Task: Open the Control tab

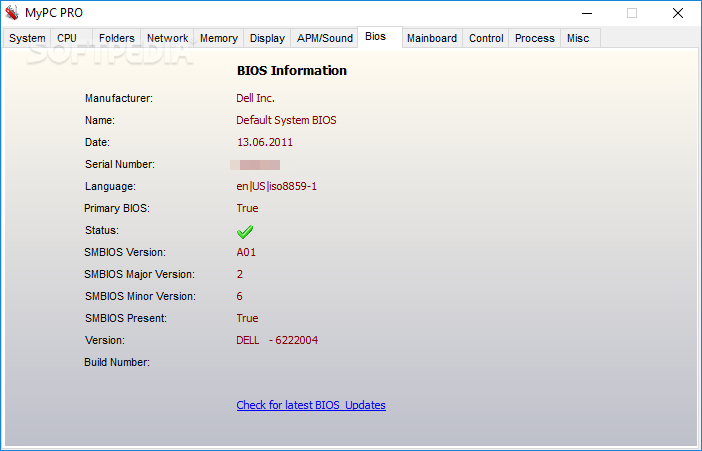Action: (486, 38)
